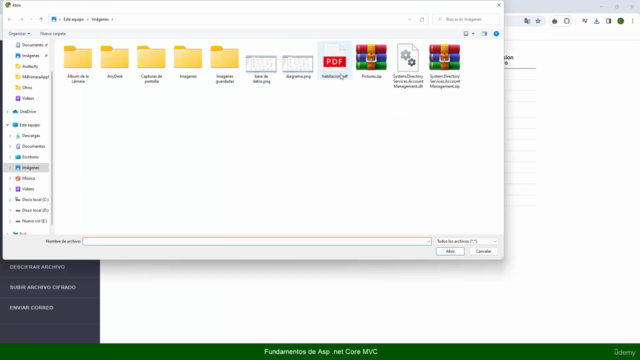The width and height of the screenshot is (640, 360).
Task: Toggle Chrome's side panel icon
Action: [x=608, y=21]
